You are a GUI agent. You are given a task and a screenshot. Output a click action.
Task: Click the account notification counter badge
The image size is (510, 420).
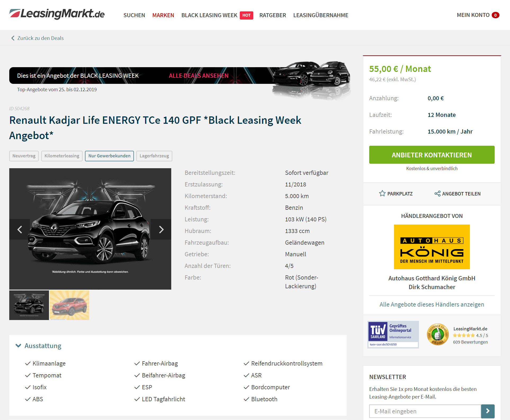(x=495, y=15)
